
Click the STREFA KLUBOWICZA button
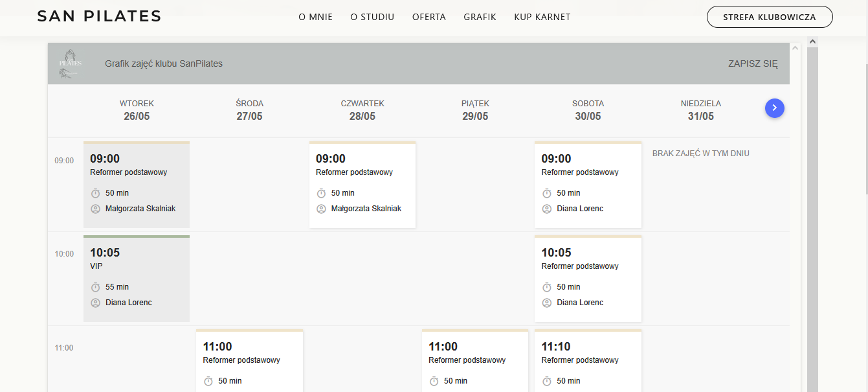[770, 17]
